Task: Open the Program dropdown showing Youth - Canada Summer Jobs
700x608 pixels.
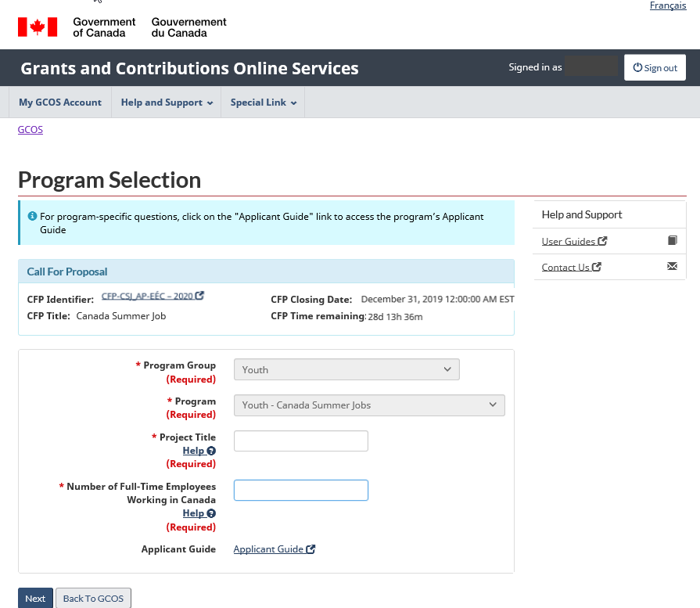Action: pos(369,405)
